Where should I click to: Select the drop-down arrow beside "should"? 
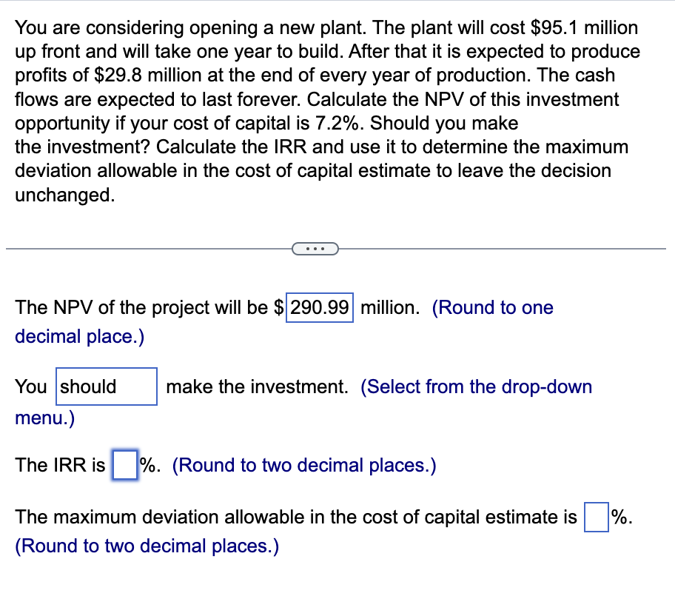148,386
